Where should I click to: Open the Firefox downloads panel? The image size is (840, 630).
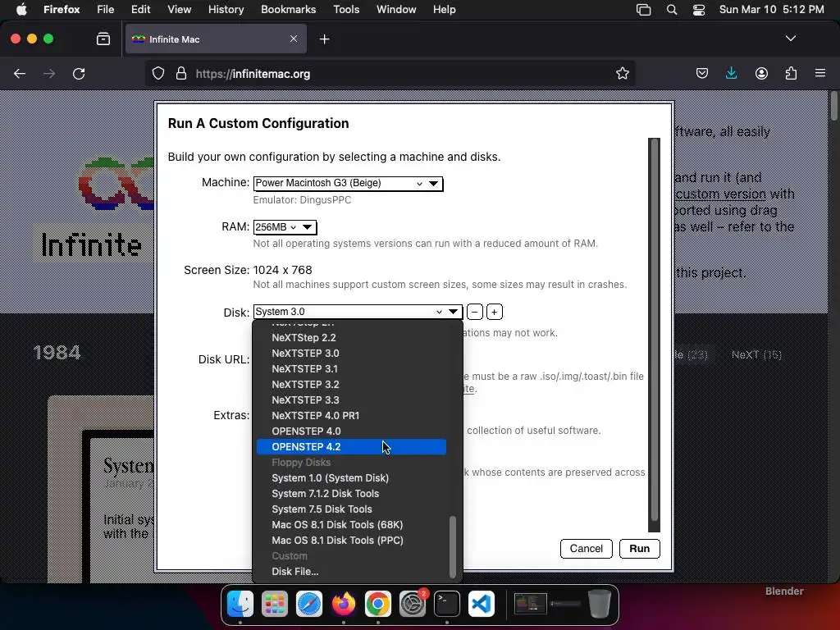tap(731, 73)
